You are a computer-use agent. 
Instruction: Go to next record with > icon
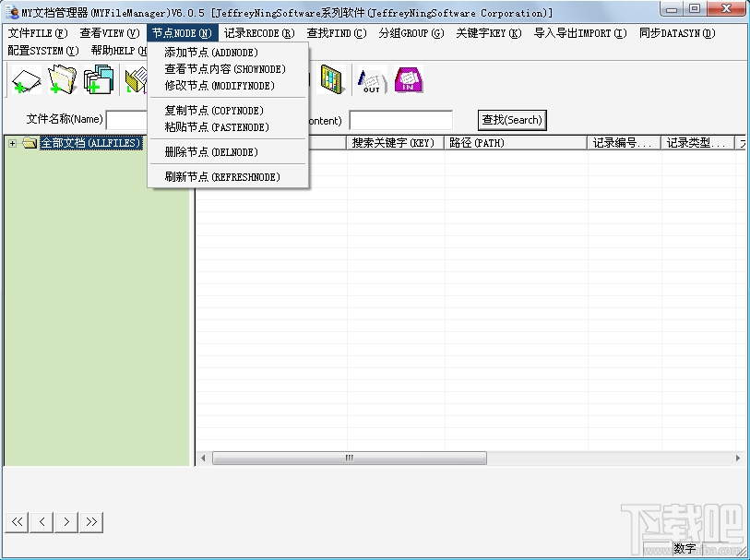65,521
